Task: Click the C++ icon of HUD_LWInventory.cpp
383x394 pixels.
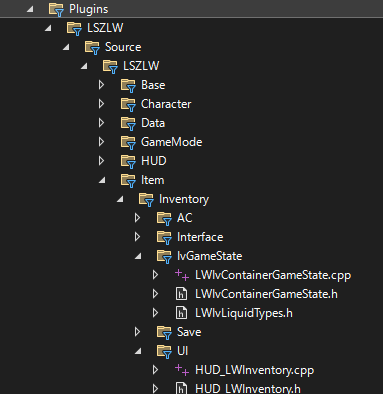Action: click(x=182, y=370)
